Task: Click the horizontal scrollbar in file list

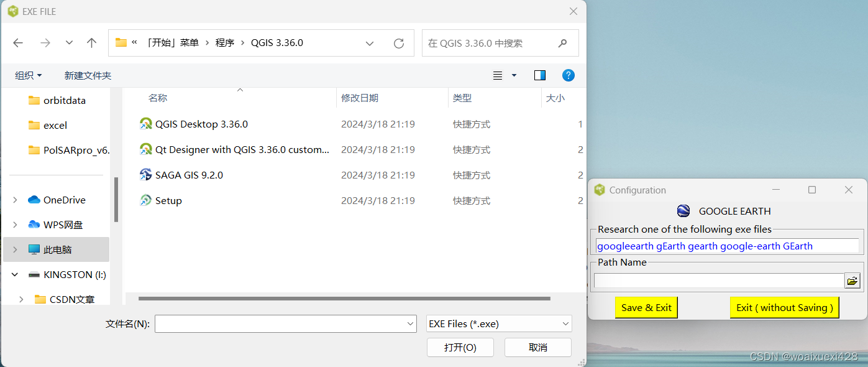Action: [344, 299]
